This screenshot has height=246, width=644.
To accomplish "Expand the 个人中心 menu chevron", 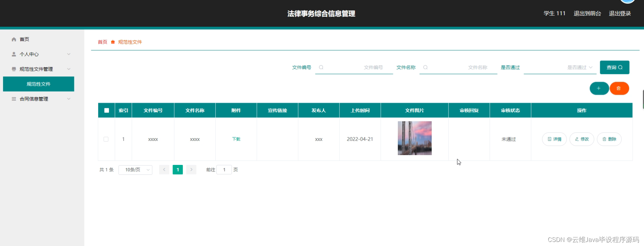I will click(69, 54).
